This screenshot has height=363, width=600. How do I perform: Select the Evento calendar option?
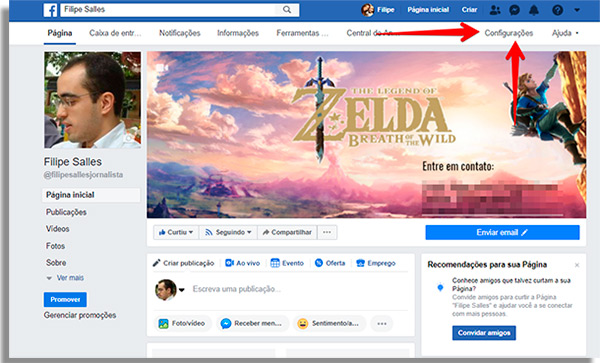[287, 263]
